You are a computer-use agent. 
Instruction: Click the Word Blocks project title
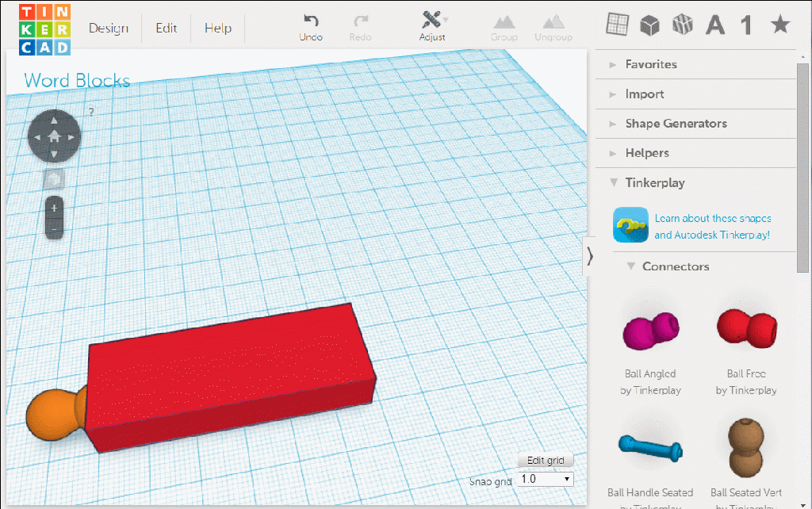[x=77, y=80]
